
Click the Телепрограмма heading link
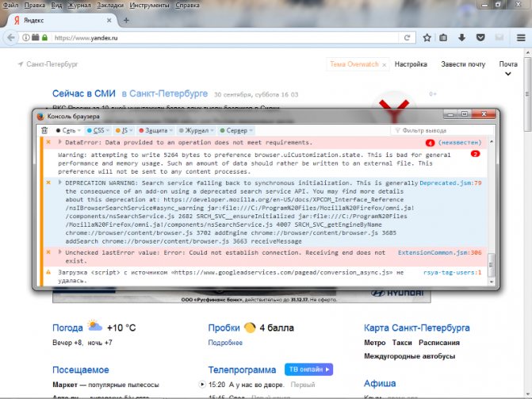pos(242,370)
